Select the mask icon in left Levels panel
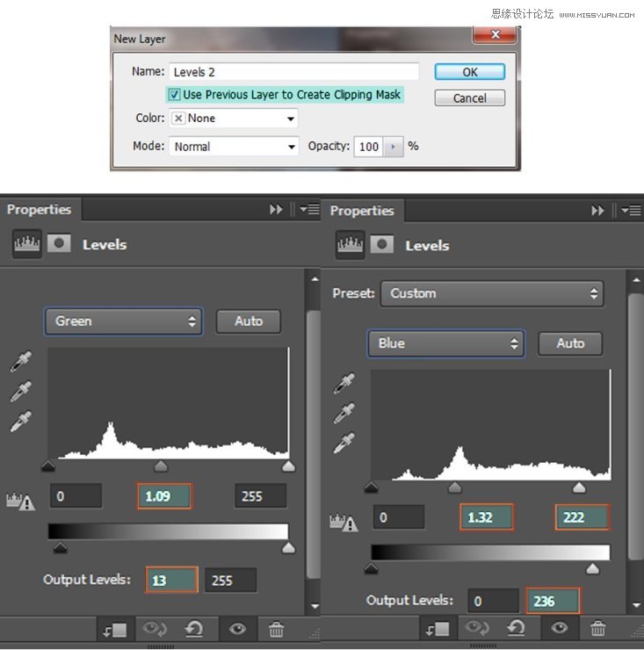Screen dimensions: 644x650 click(59, 244)
